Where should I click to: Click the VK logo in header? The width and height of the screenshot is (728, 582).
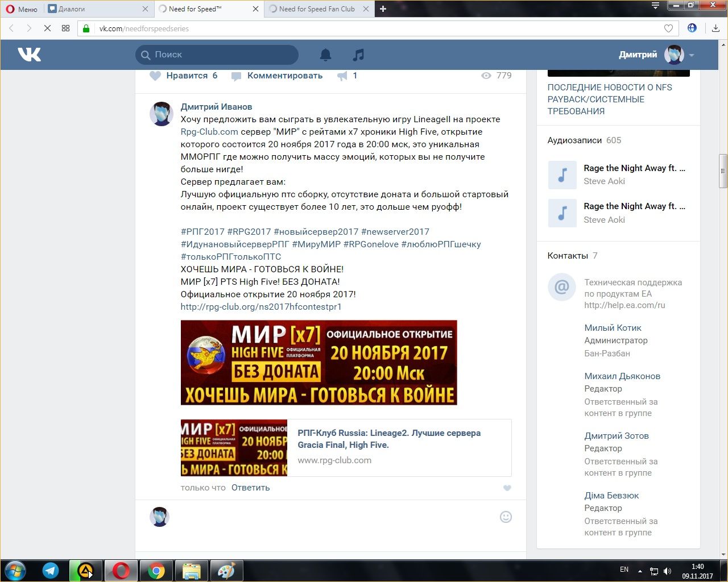tap(29, 55)
